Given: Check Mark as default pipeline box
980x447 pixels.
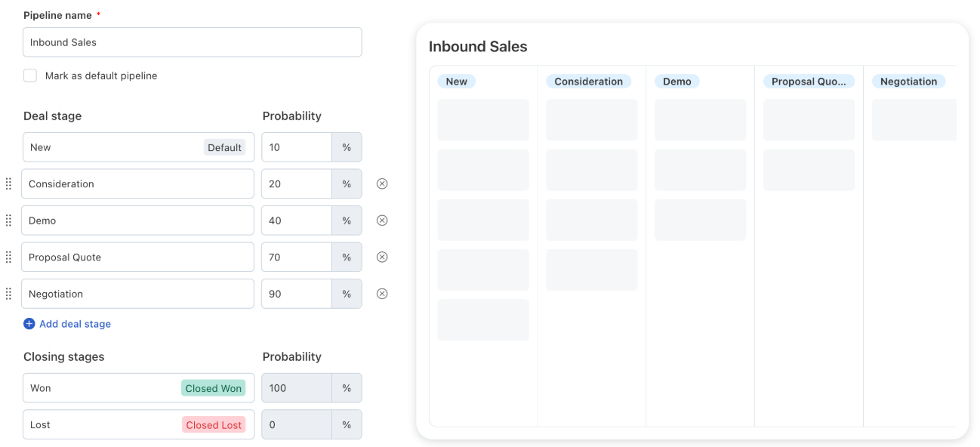Looking at the screenshot, I should click(30, 76).
